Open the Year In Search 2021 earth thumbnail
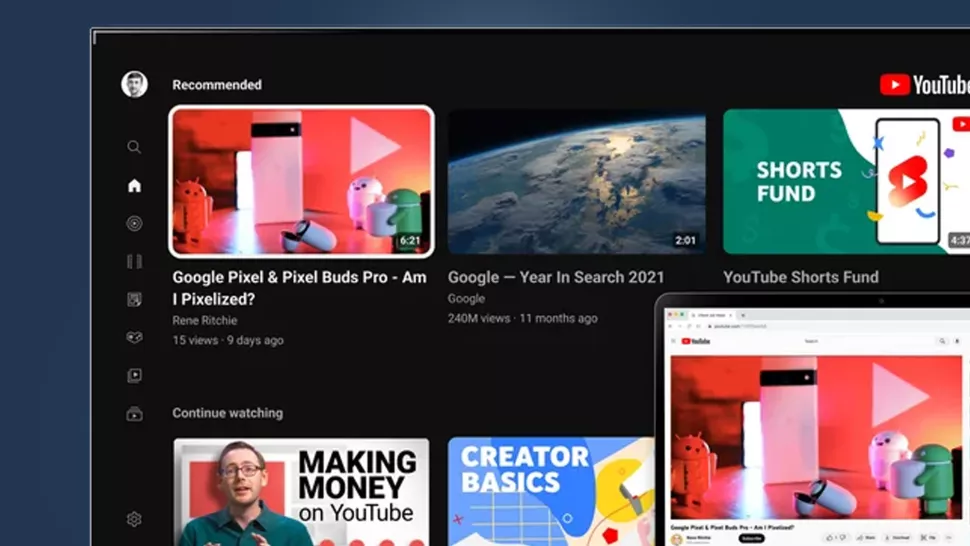Image resolution: width=970 pixels, height=546 pixels. 577,181
